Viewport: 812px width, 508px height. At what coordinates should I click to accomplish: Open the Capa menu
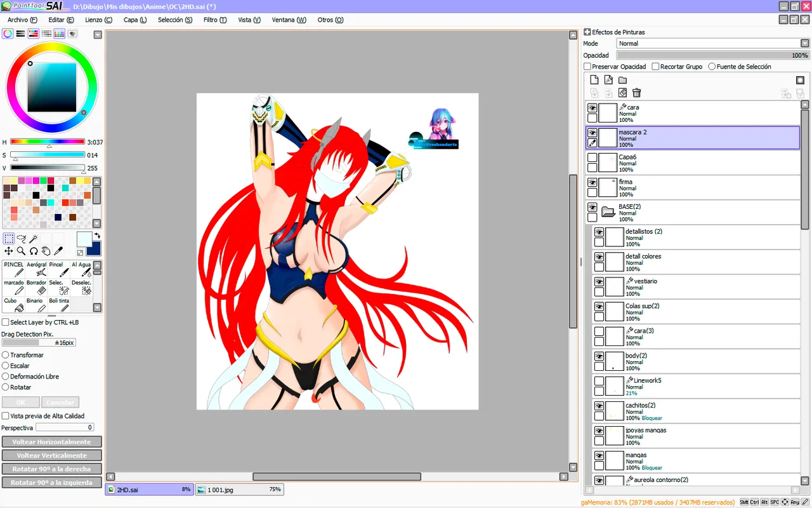pyautogui.click(x=135, y=20)
